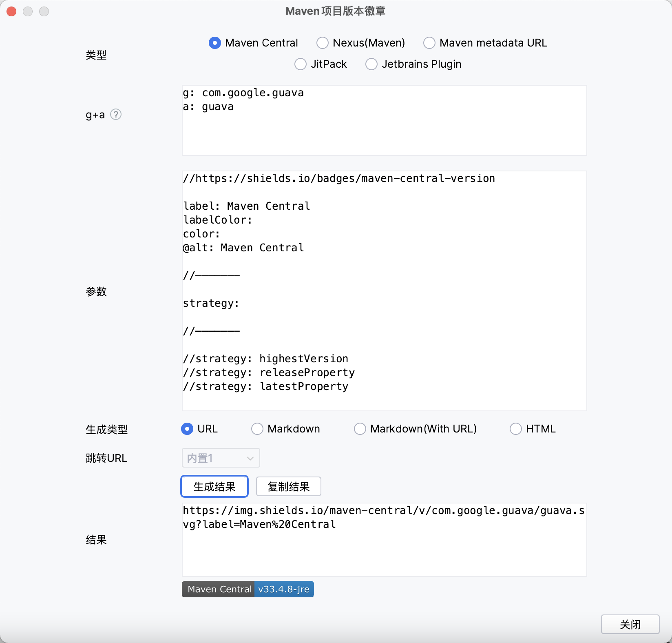Keep Maven Central type selected
672x643 pixels.
(x=215, y=42)
